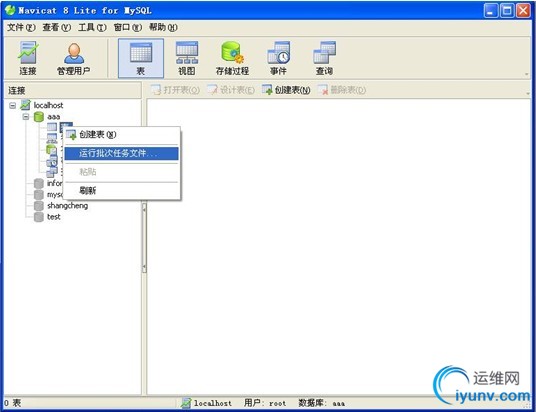Click 设计表 (Design Table) button
536x412 pixels.
pyautogui.click(x=231, y=90)
